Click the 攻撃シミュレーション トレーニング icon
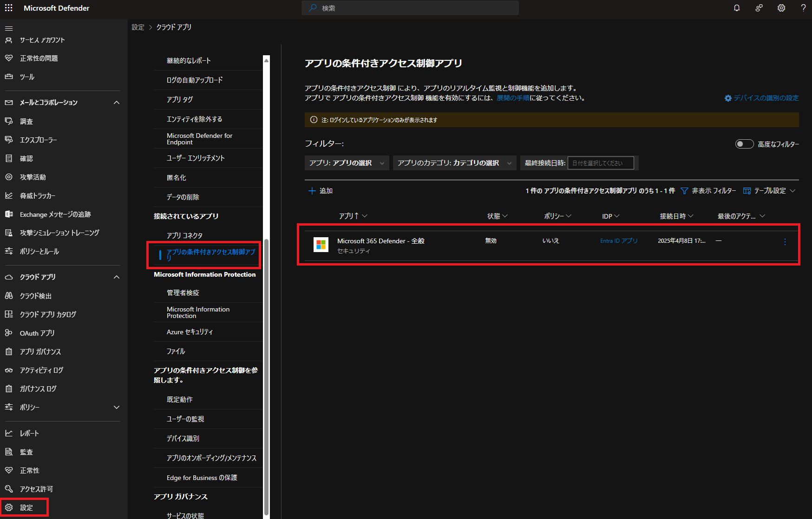The height and width of the screenshot is (519, 812). coord(8,233)
